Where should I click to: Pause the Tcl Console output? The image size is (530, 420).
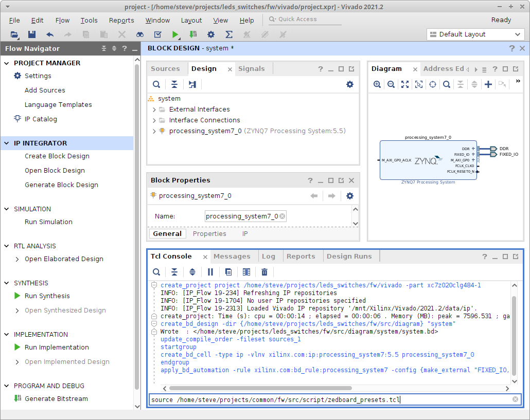pyautogui.click(x=210, y=272)
